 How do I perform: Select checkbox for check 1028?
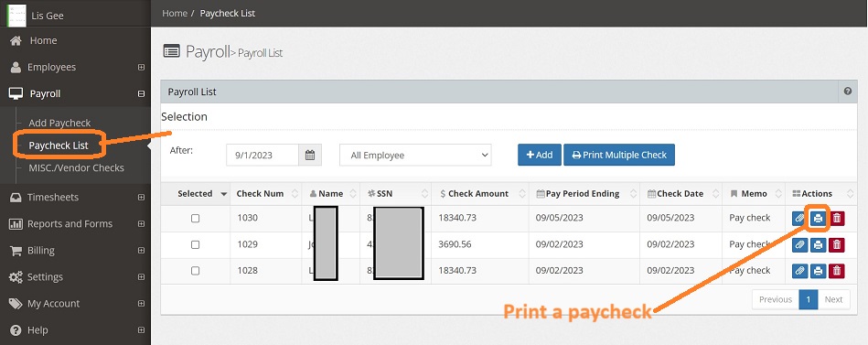pyautogui.click(x=195, y=271)
